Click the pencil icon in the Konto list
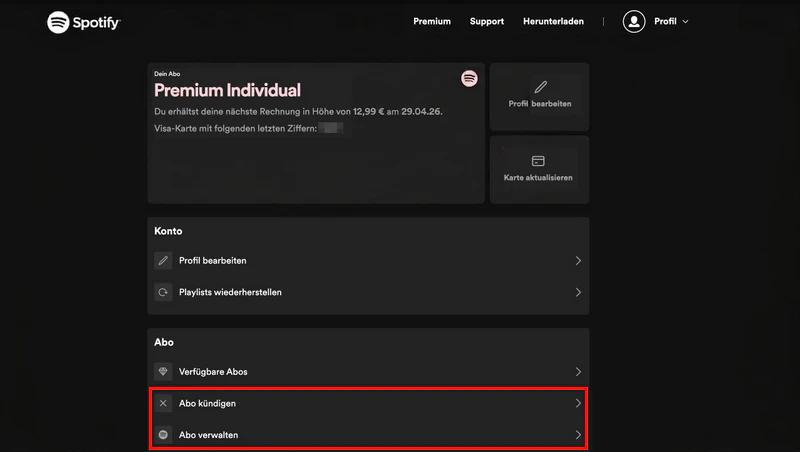Screen dimensions: 800x452 163,261
